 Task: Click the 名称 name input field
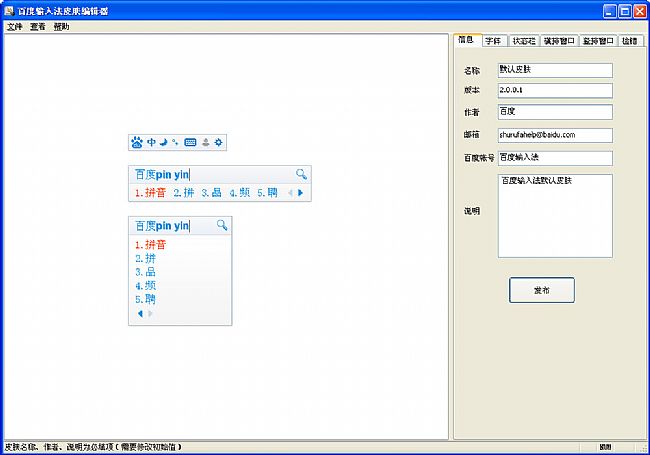(555, 70)
